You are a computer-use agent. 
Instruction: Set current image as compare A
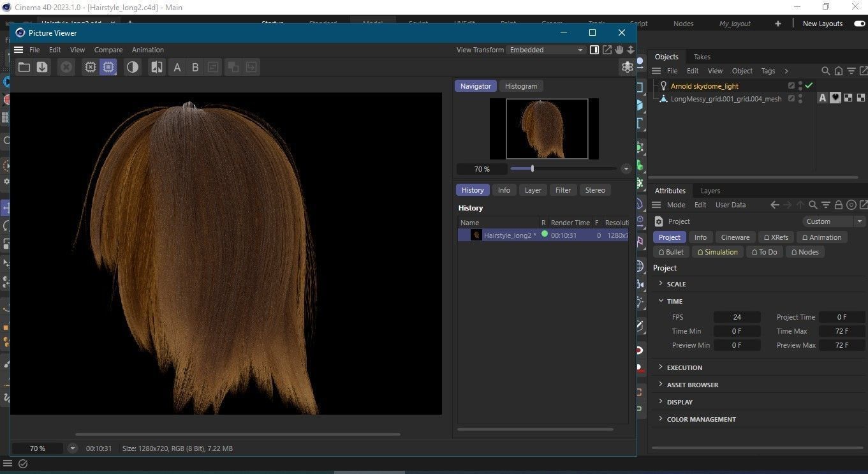[177, 67]
